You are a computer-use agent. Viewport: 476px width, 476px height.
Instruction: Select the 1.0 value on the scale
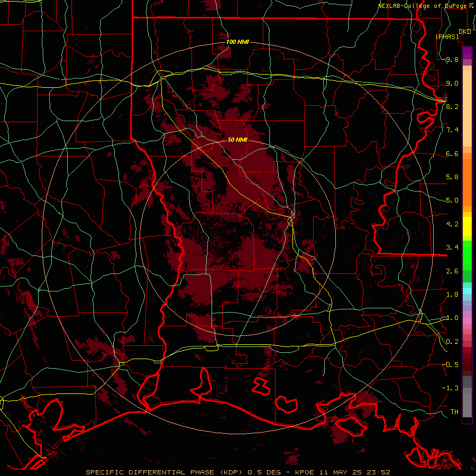coord(452,318)
